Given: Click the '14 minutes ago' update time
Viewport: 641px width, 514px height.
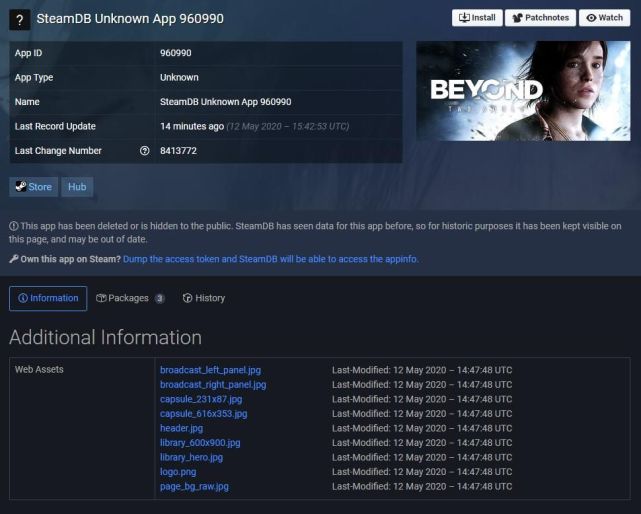Looking at the screenshot, I should (x=192, y=126).
